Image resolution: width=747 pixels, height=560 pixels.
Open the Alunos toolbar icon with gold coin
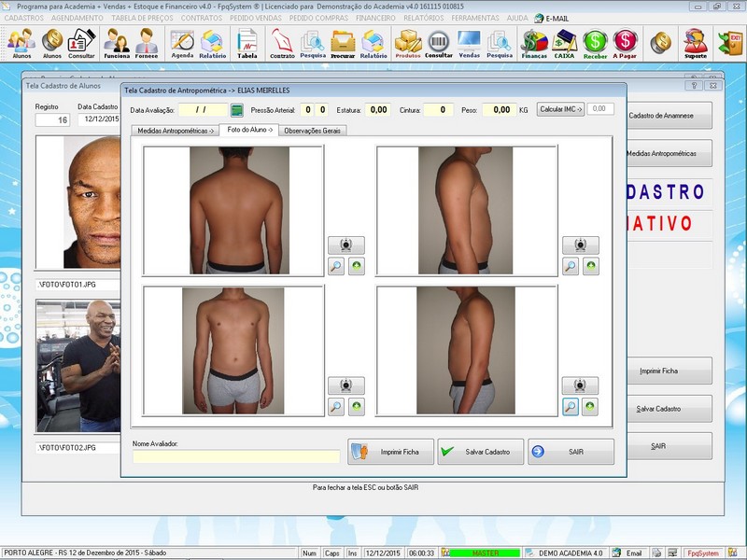tap(52, 43)
